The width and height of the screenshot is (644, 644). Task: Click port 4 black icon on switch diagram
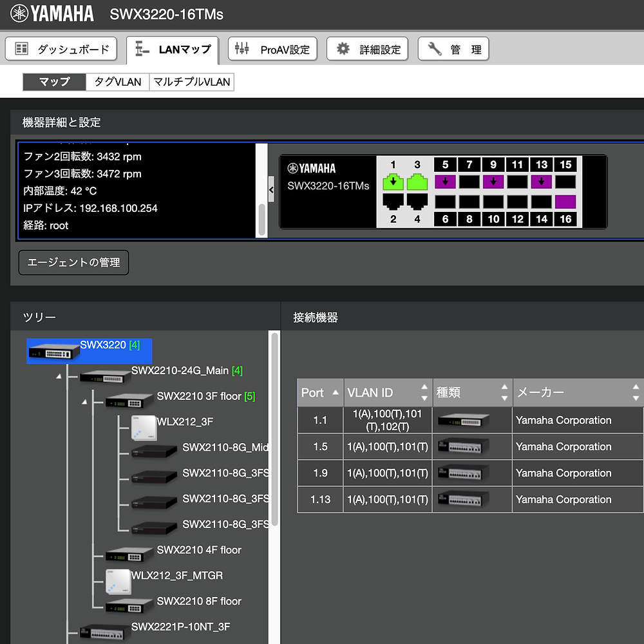click(x=417, y=202)
